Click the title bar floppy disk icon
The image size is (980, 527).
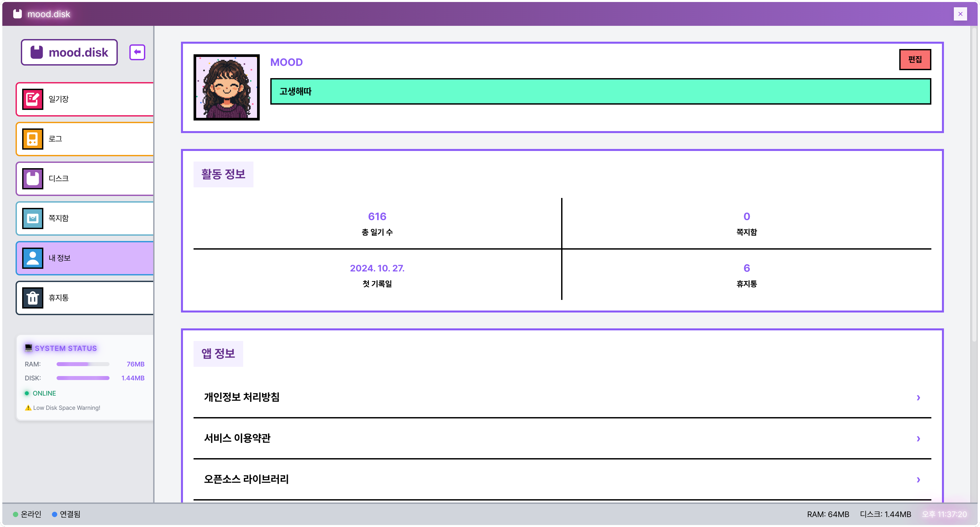click(18, 14)
